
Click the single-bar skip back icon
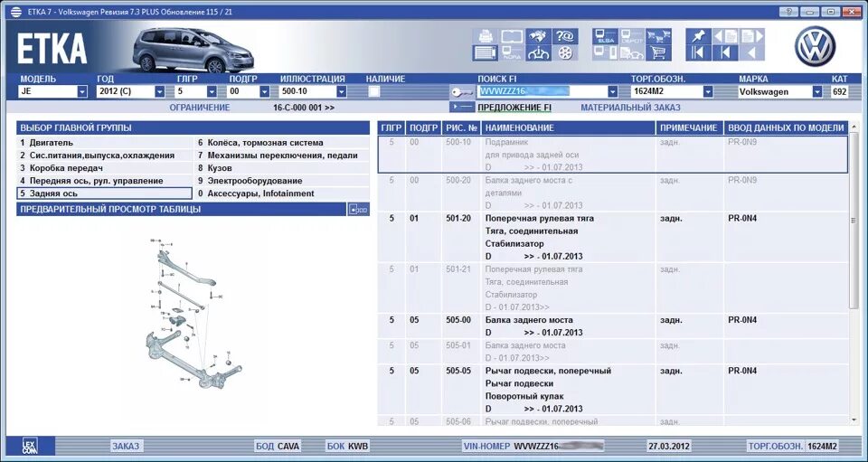(725, 53)
